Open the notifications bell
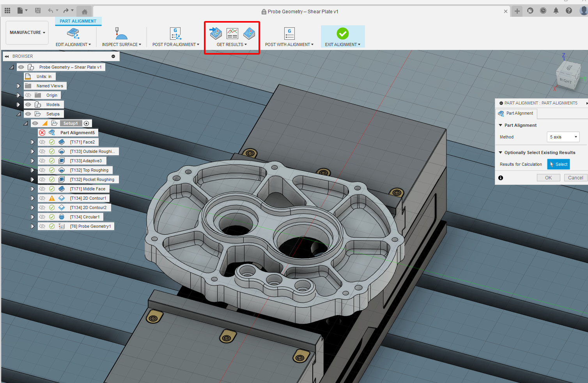 click(556, 11)
